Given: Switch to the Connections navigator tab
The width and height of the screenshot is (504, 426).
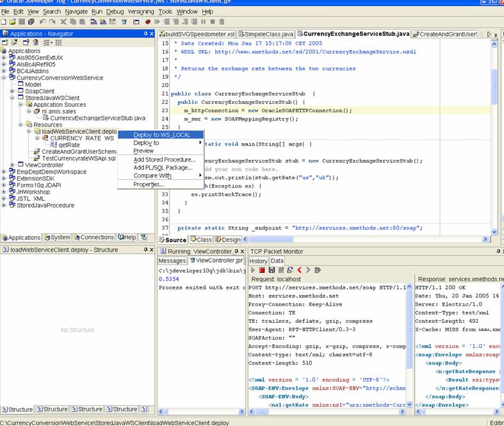Looking at the screenshot, I should 93,238.
